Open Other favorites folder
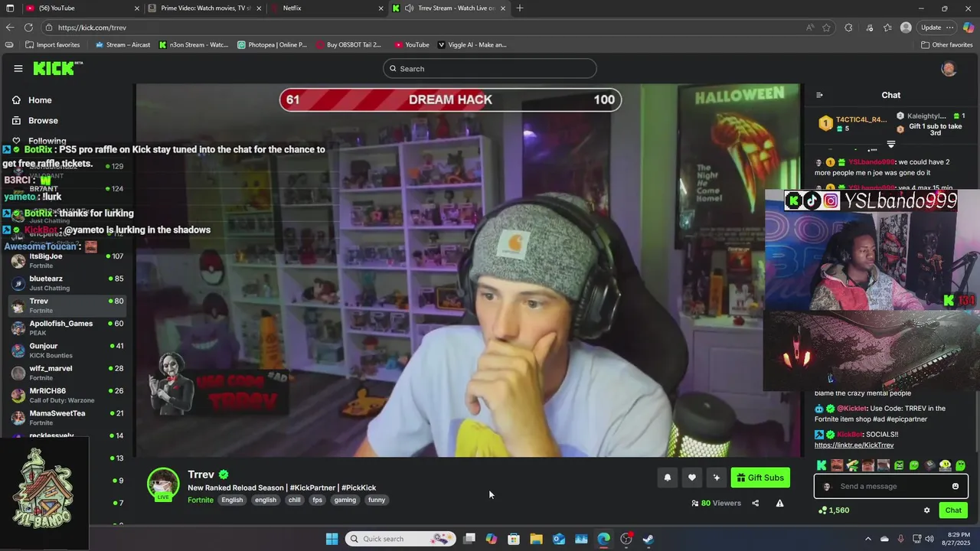This screenshot has height=551, width=980. coord(946,45)
